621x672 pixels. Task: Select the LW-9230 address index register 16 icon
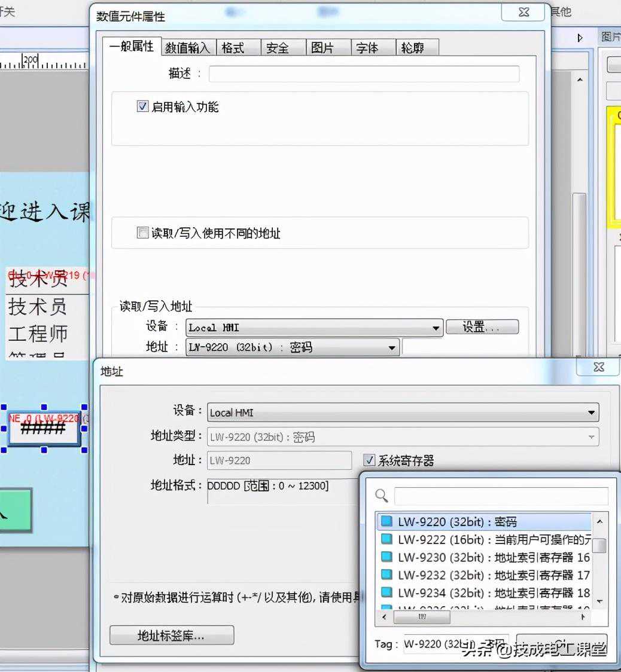[387, 557]
